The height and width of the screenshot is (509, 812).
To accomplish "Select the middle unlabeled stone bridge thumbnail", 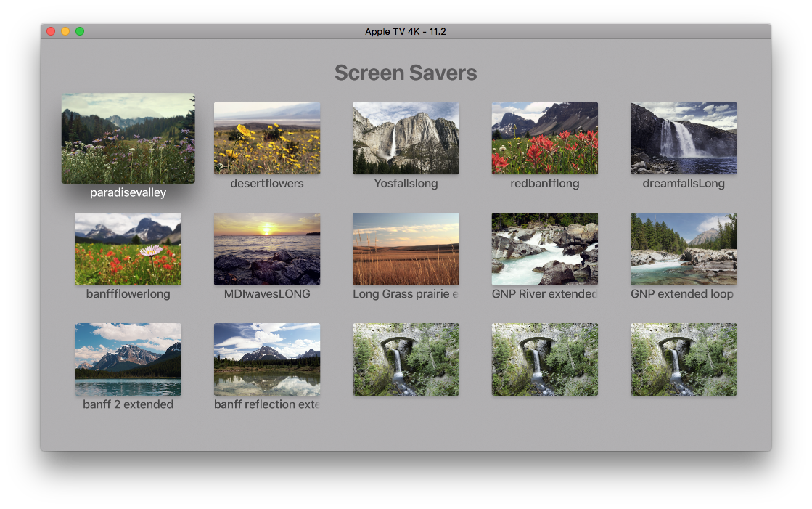I will coord(545,359).
